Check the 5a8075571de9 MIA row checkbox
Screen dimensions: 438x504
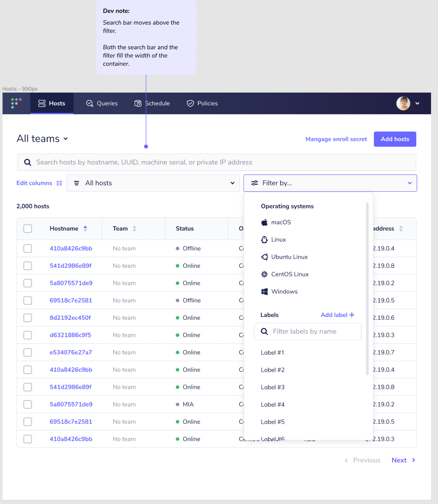pos(28,404)
